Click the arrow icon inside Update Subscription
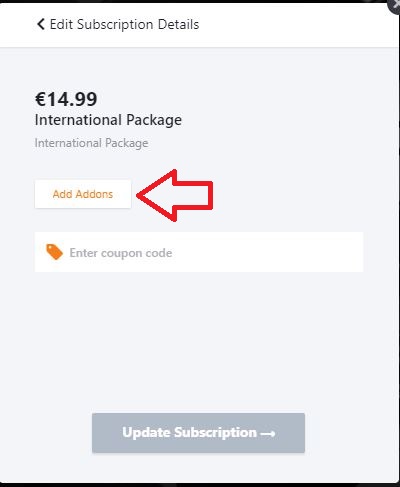The height and width of the screenshot is (487, 400). tap(268, 433)
